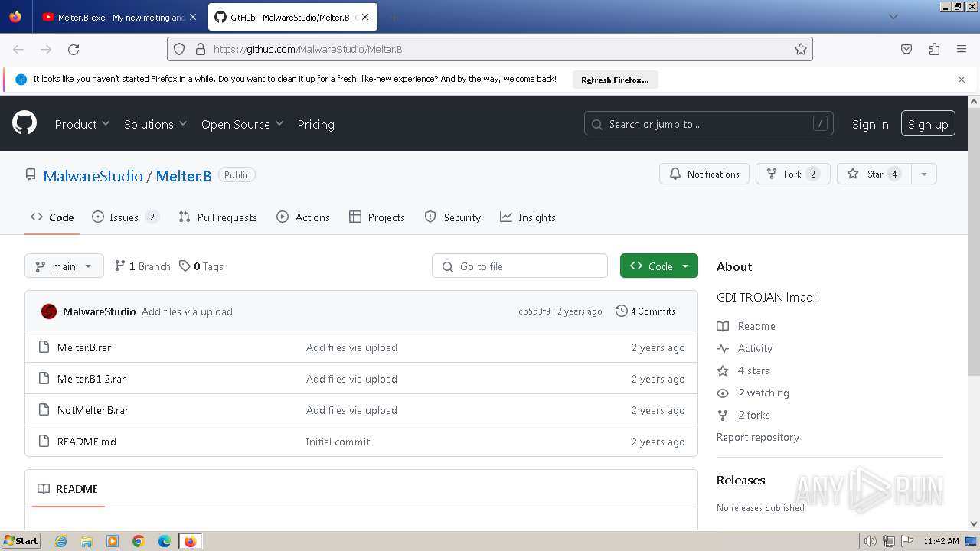Click the Save to Pocket icon
This screenshot has width=980, height=551.
coord(906,49)
